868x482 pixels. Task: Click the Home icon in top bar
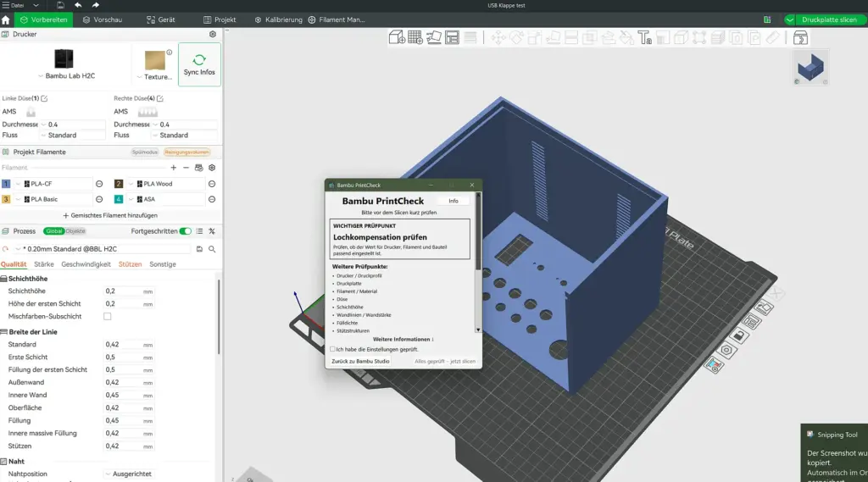6,20
